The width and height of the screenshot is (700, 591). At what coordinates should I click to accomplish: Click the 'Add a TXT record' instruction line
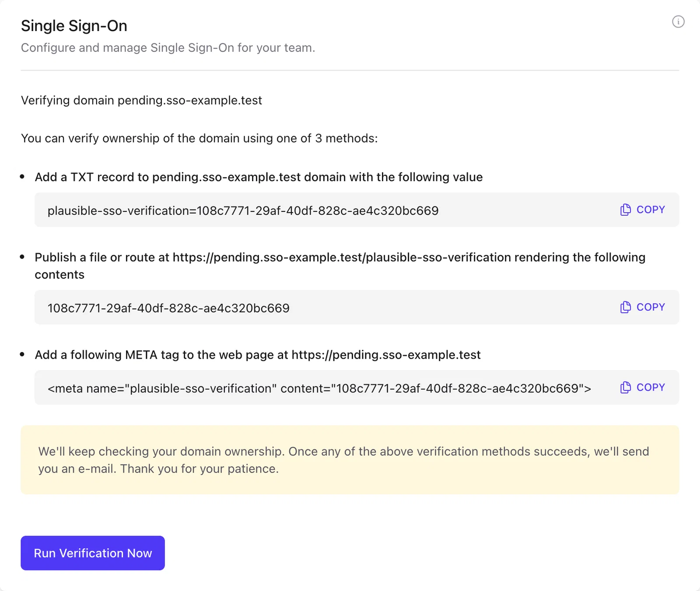pos(259,177)
